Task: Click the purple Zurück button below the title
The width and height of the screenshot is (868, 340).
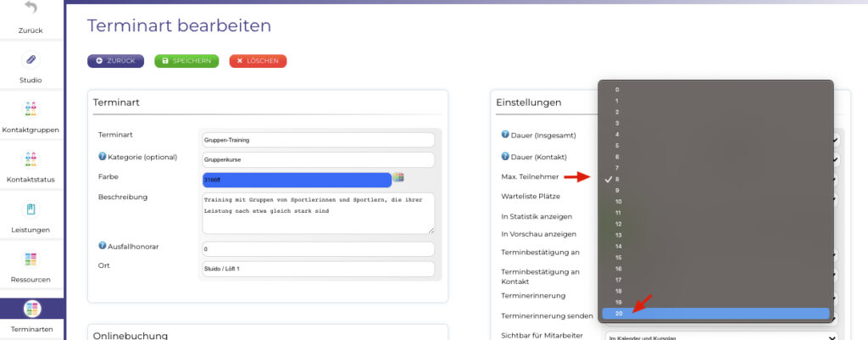Action: (x=115, y=61)
